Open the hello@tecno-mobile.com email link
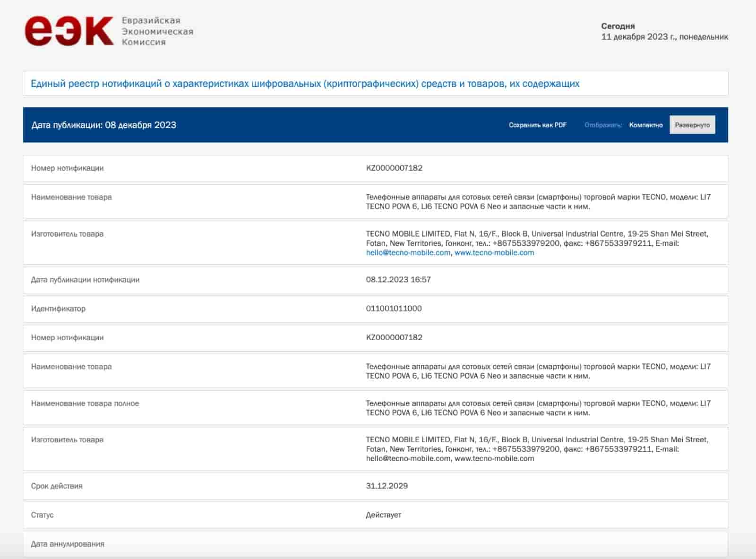 click(408, 253)
